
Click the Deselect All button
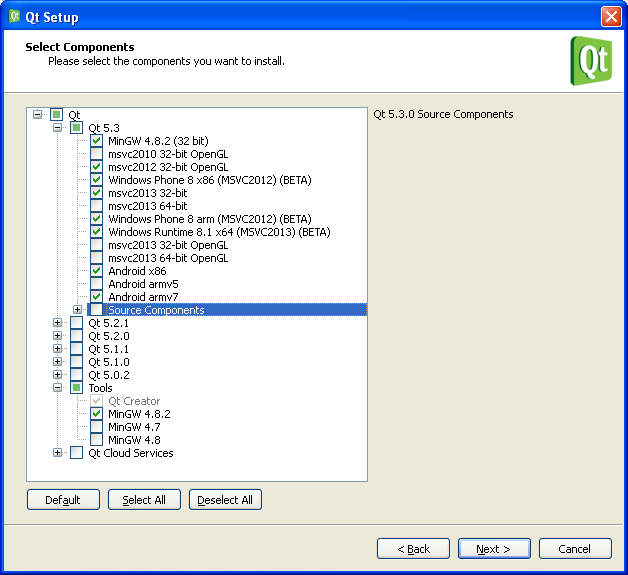click(225, 500)
